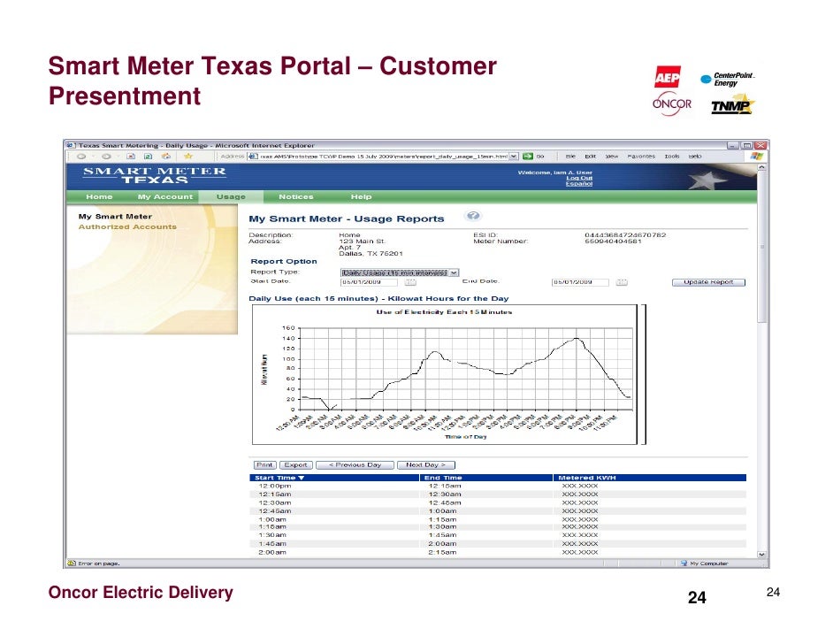Open the Edit menu

click(590, 157)
